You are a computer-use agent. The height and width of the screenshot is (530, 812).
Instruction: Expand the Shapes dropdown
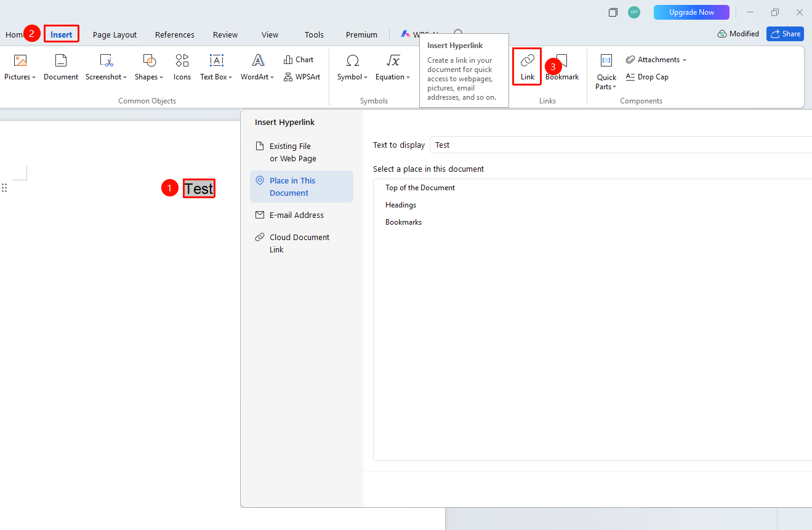[161, 78]
